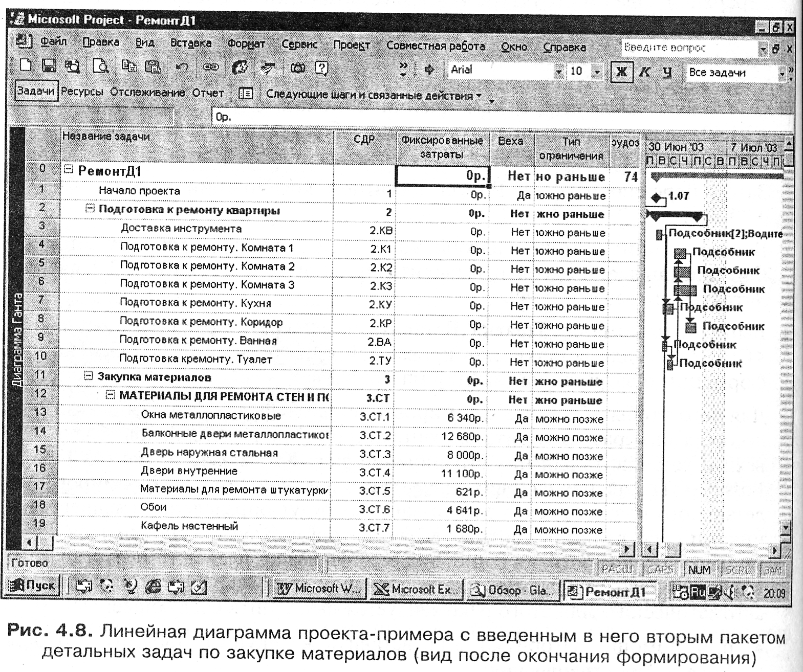Click the Задачи guide button
This screenshot has width=803, height=672.
tap(36, 91)
